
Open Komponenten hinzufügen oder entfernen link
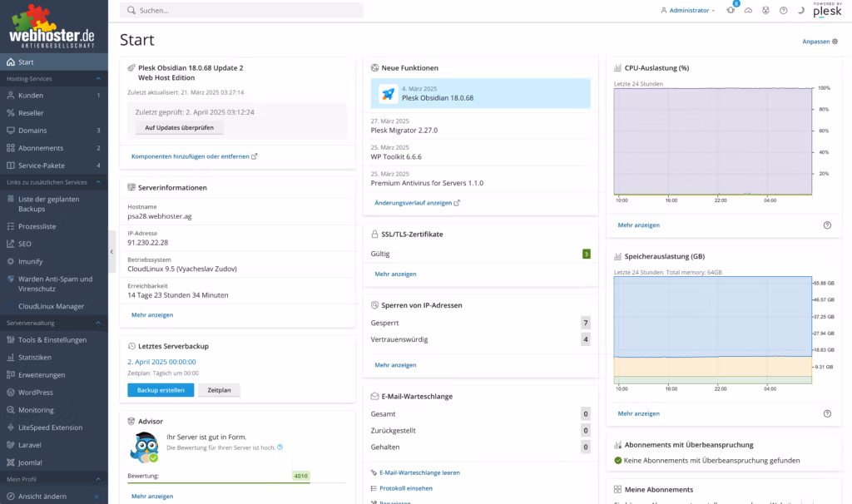tap(194, 156)
